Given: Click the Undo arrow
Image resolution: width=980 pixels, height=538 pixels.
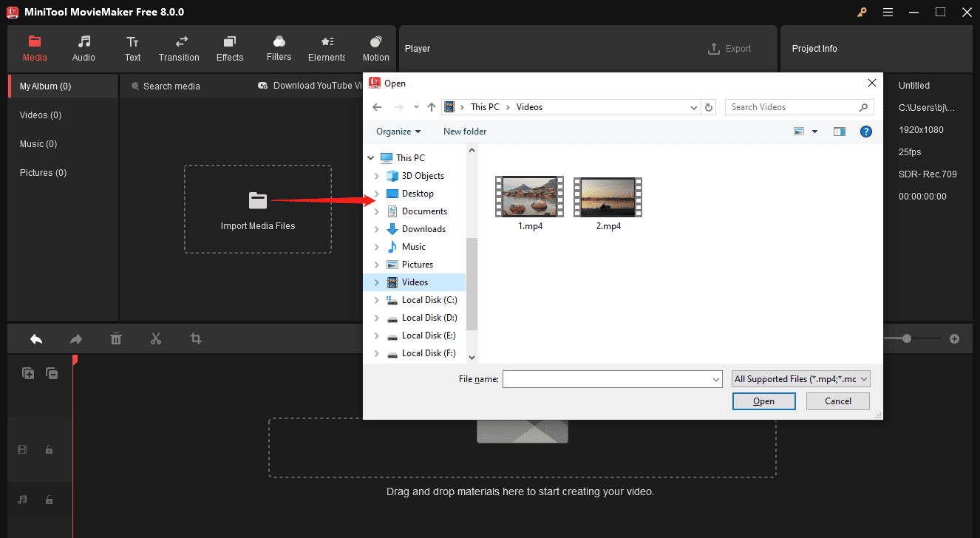Looking at the screenshot, I should click(35, 338).
